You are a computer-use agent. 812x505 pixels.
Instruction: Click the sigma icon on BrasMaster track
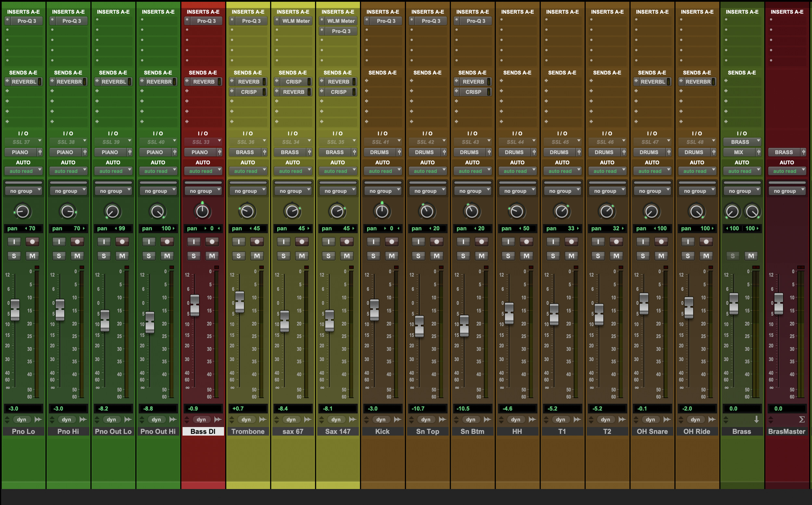[x=802, y=420]
